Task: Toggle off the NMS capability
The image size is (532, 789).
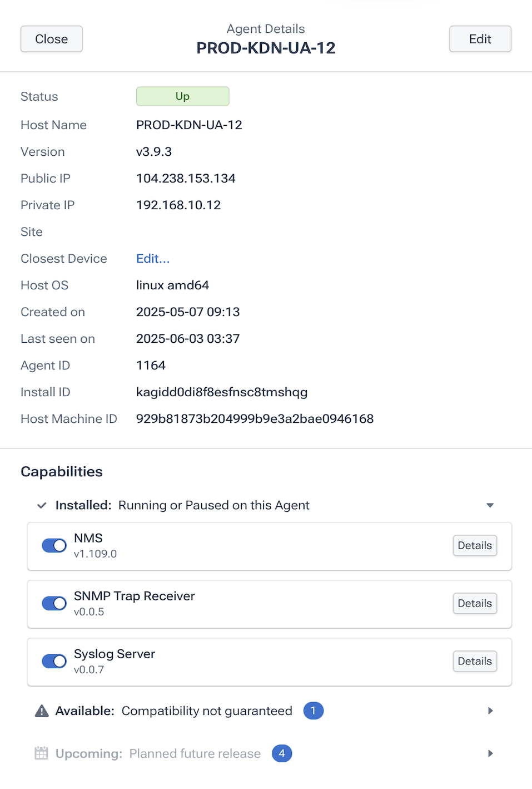Action: 53,545
